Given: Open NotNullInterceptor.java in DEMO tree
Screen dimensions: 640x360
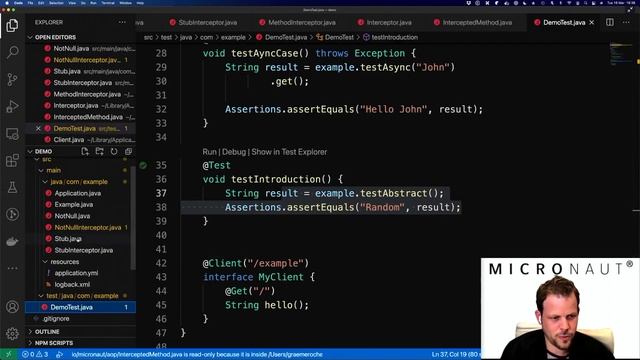Looking at the screenshot, I should point(88,227).
